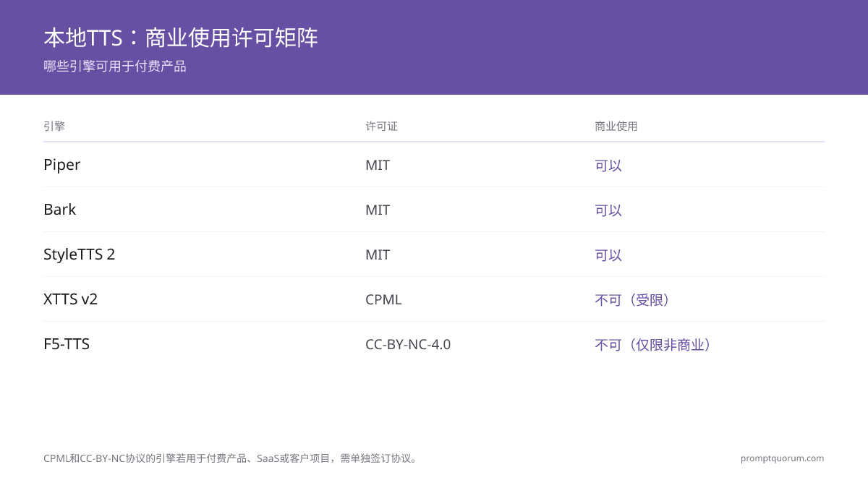Click the MIT license in the StyleTTS 2 row
The height and width of the screenshot is (488, 868).
pos(378,254)
